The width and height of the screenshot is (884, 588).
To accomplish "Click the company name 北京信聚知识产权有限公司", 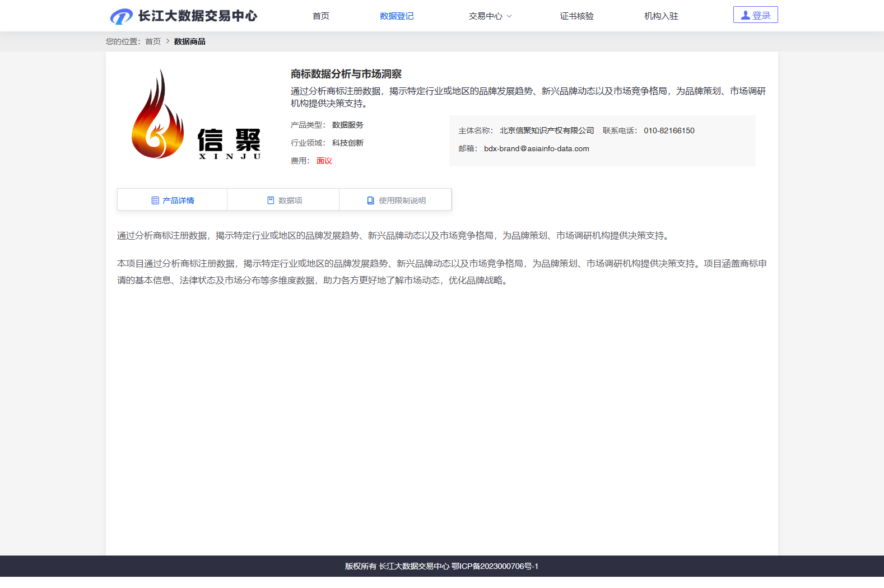I will tap(547, 130).
